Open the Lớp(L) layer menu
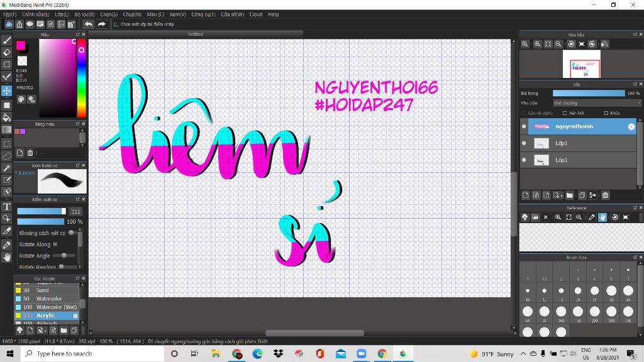 [x=62, y=14]
